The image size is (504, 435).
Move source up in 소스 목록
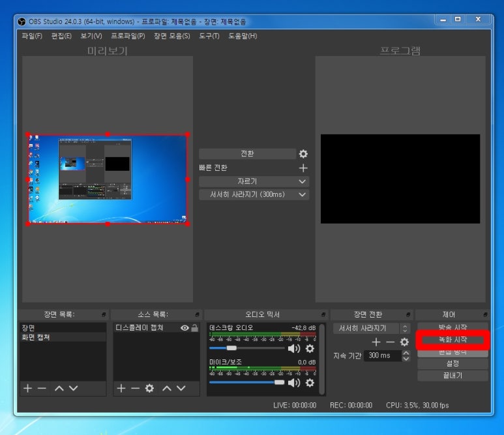click(x=167, y=389)
